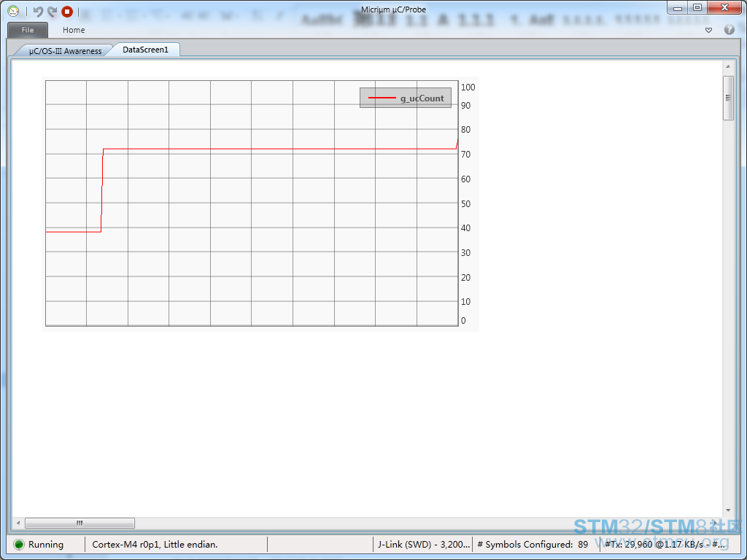Click the Micrium uC/Probe app icon

(x=13, y=11)
